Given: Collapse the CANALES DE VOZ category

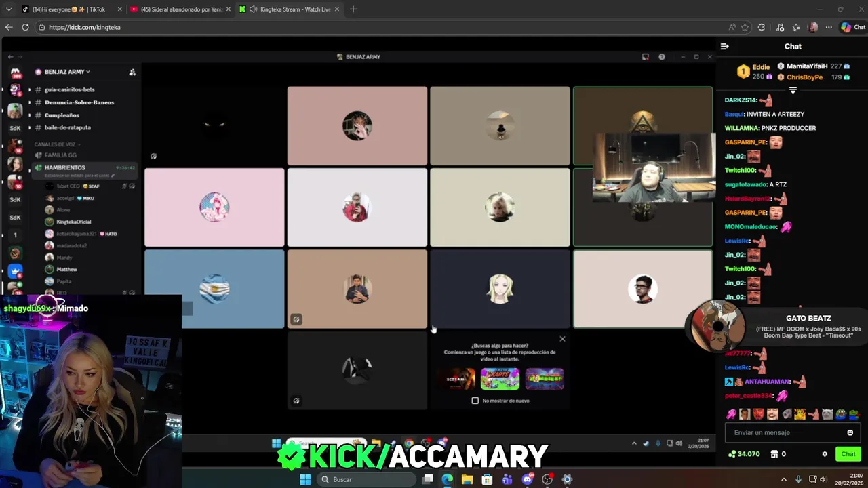Looking at the screenshot, I should click(x=57, y=144).
